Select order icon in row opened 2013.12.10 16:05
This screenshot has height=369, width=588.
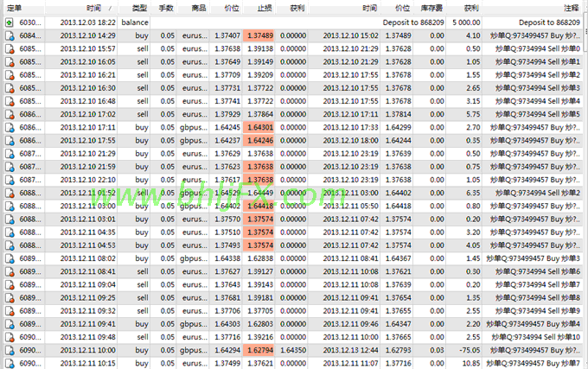[x=10, y=62]
